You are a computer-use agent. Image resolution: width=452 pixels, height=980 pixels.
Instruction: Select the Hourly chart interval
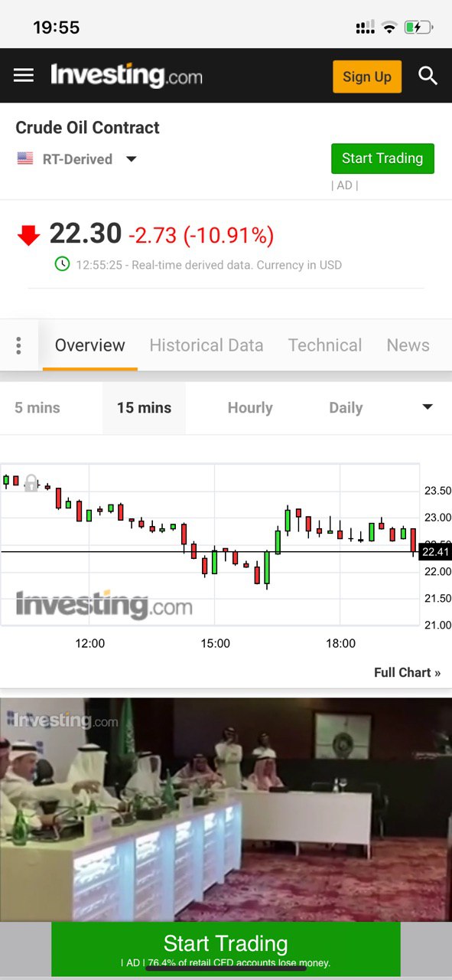coord(250,408)
